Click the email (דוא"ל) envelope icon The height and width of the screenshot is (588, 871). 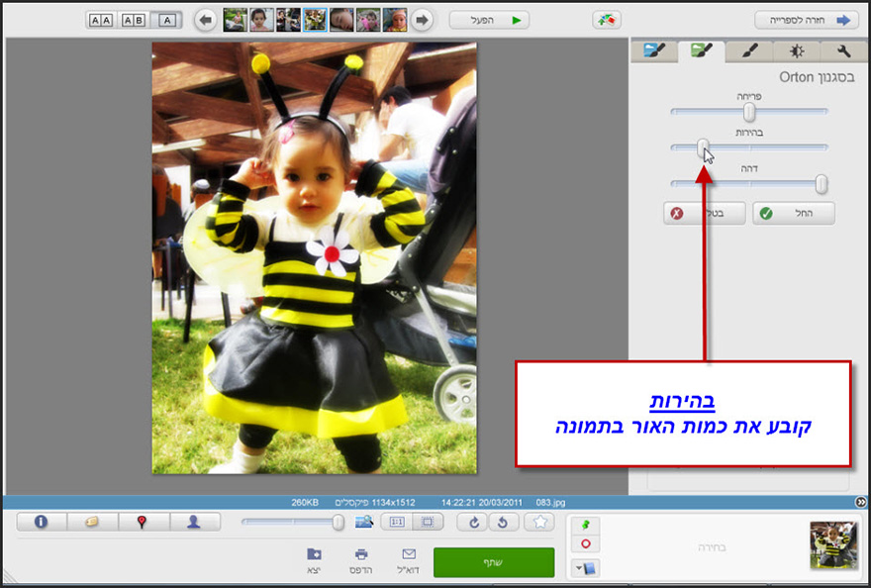click(x=408, y=555)
